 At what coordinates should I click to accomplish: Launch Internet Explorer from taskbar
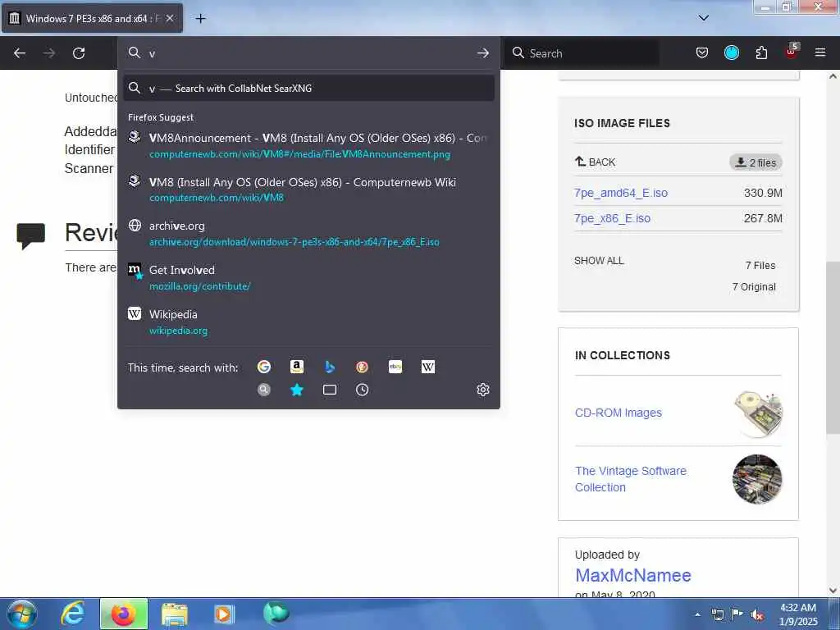[x=72, y=614]
